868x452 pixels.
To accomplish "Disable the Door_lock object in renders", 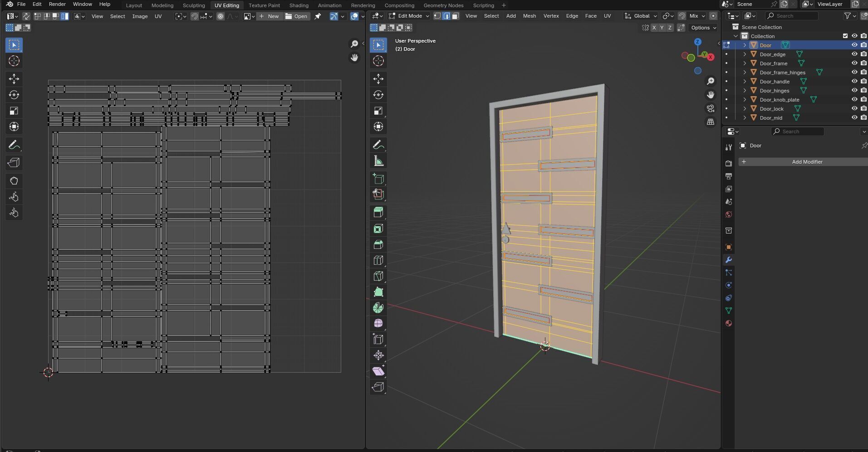I will pos(863,108).
